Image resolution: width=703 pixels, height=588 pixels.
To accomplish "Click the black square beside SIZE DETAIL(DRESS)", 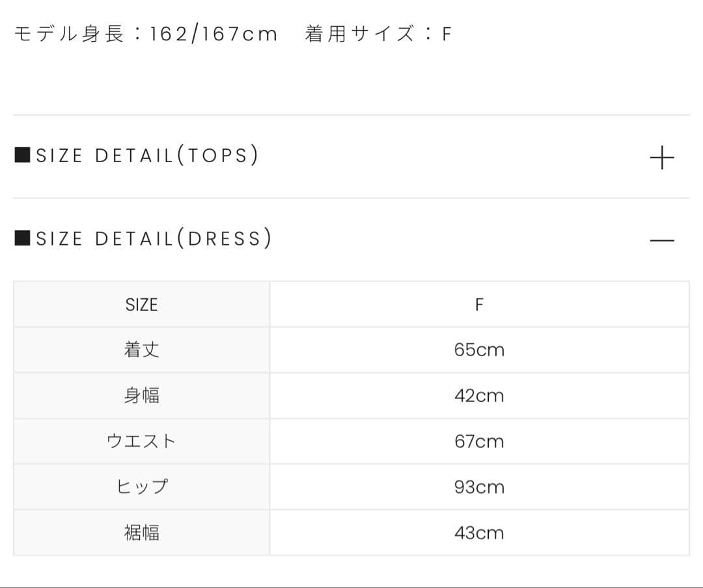I will coord(22,238).
